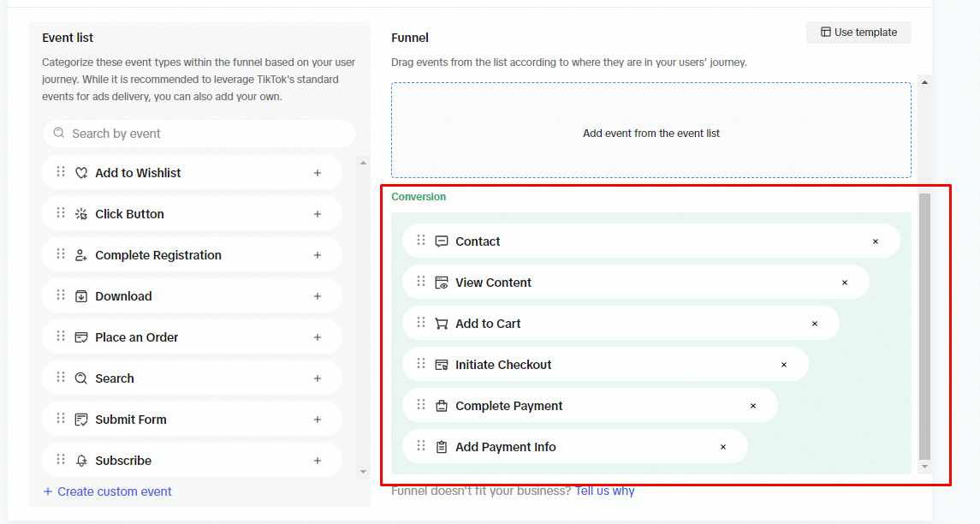This screenshot has width=980, height=524.
Task: Remove Initiate Checkout event from funnel
Action: [784, 366]
